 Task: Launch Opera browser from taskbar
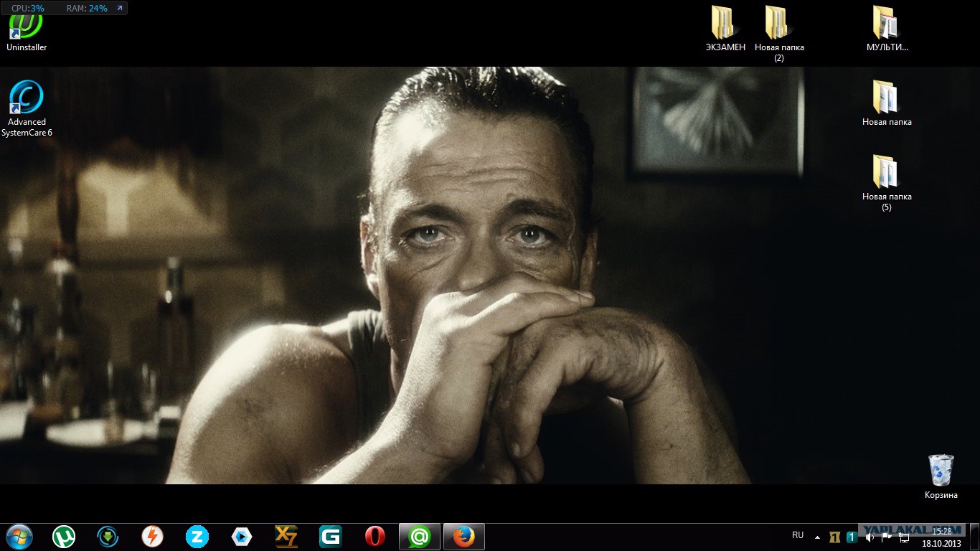(375, 536)
